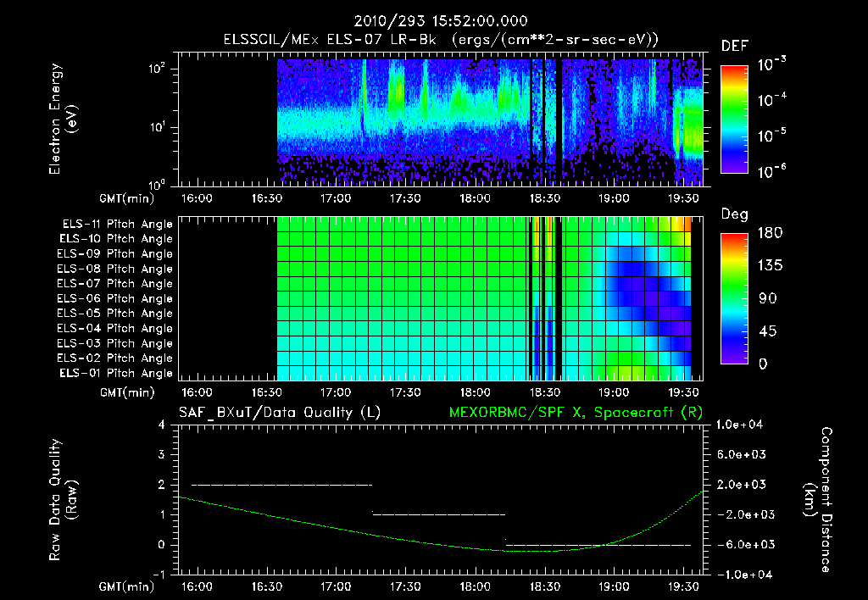Click 16:00 time tick under the data quality plot

197,586
